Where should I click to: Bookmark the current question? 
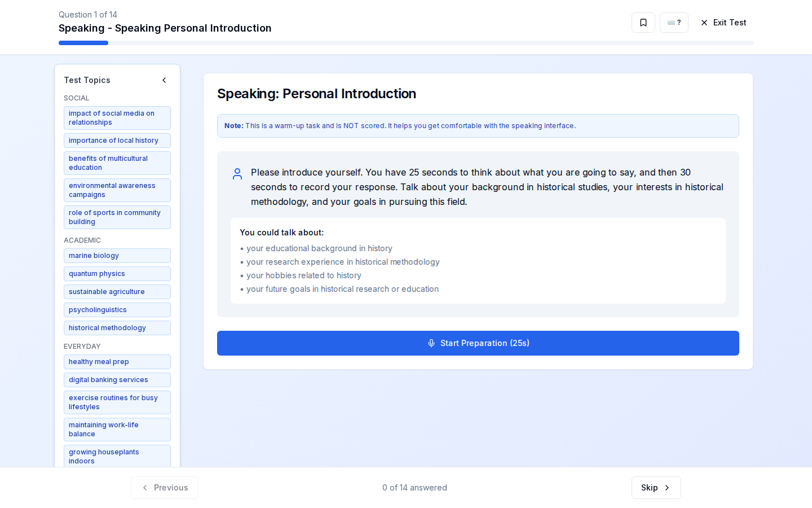643,23
